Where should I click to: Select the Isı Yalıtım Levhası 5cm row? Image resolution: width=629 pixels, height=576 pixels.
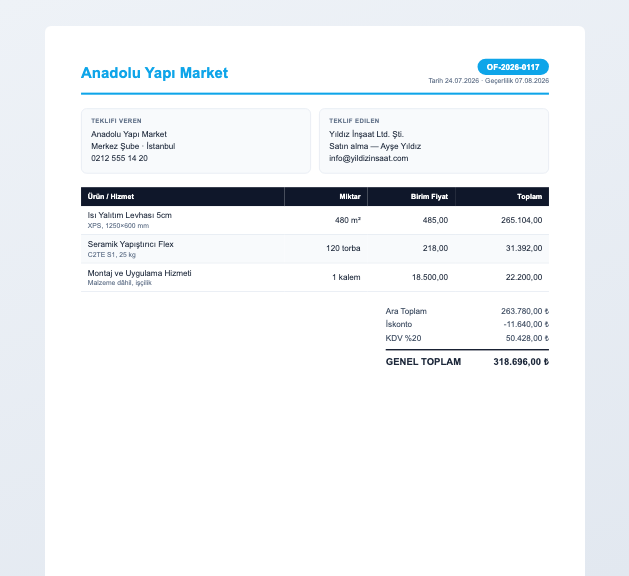(x=315, y=220)
